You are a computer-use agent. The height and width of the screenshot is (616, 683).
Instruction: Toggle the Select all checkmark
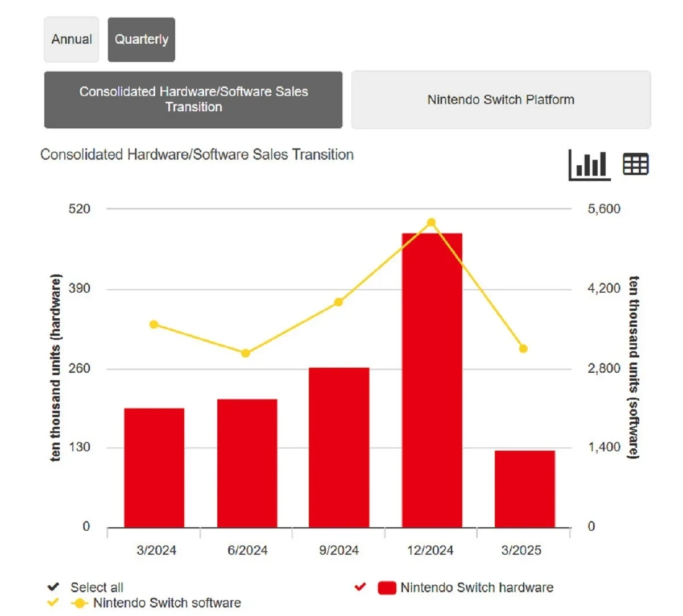click(53, 587)
